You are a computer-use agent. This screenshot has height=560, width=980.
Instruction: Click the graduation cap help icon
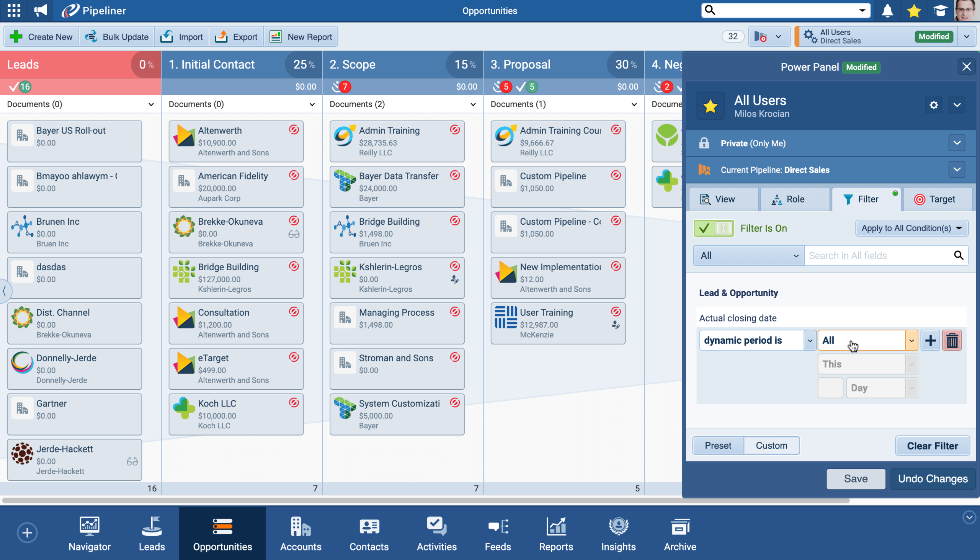point(940,11)
